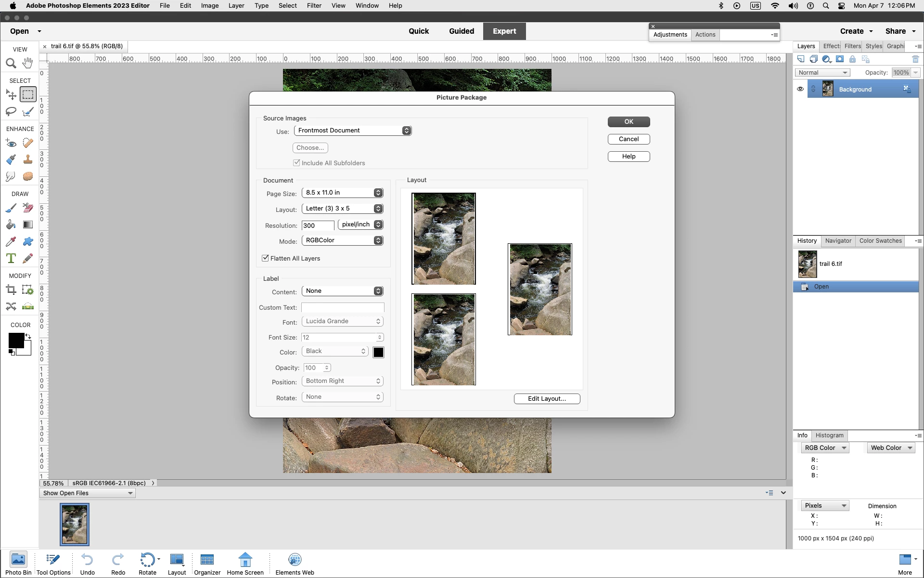This screenshot has width=924, height=578.
Task: Uncheck Flatten All Layers checkbox
Action: (265, 258)
